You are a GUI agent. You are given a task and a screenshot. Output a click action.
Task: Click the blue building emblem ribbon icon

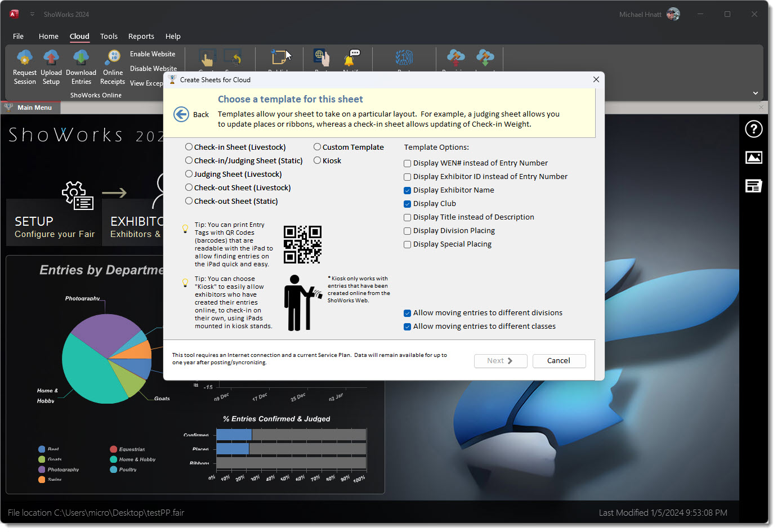click(x=404, y=58)
